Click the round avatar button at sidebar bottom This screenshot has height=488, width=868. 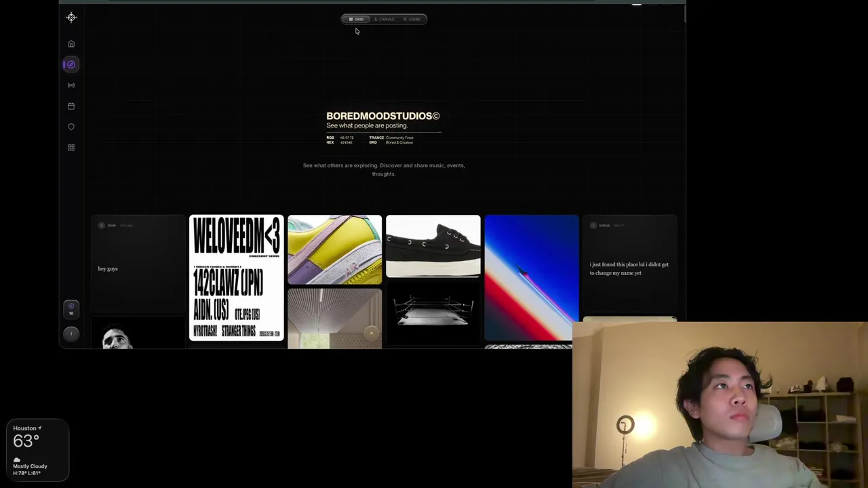71,333
